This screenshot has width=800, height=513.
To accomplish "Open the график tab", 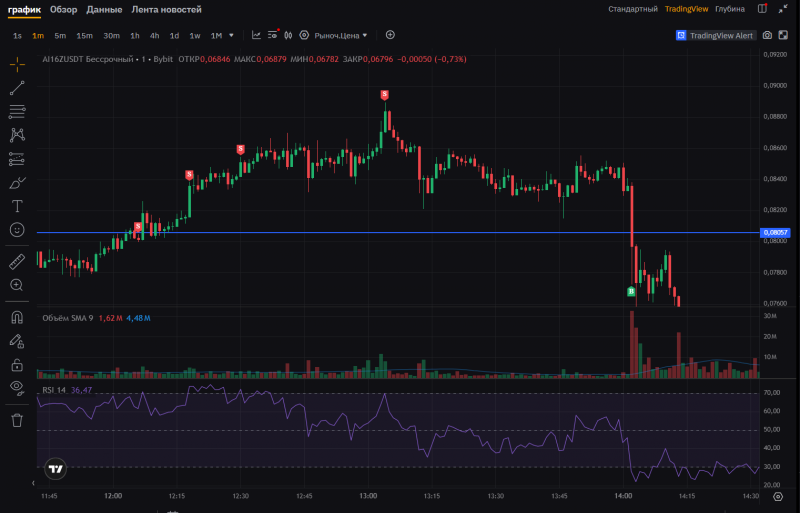I will click(24, 9).
